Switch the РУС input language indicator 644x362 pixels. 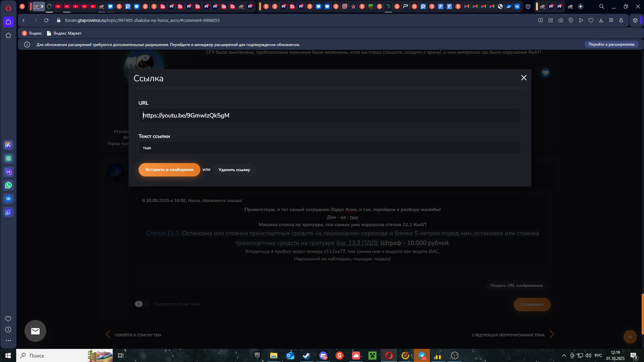[598, 355]
